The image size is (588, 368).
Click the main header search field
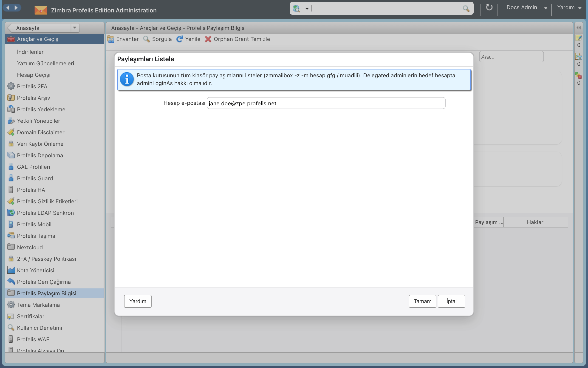pyautogui.click(x=387, y=9)
